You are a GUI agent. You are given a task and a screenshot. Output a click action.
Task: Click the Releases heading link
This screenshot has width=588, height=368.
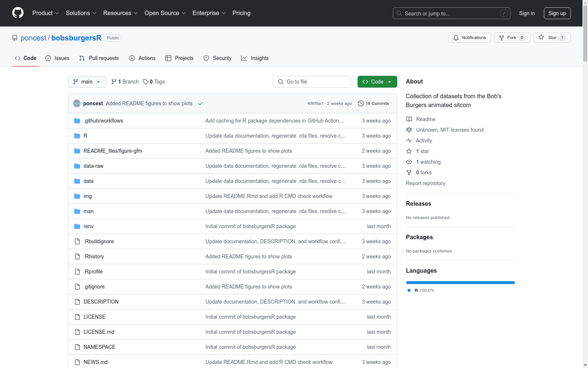point(419,204)
